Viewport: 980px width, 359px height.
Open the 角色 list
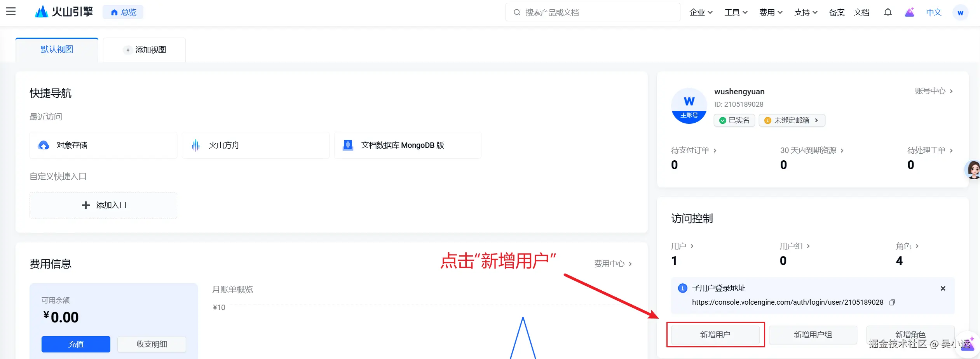[x=907, y=246]
